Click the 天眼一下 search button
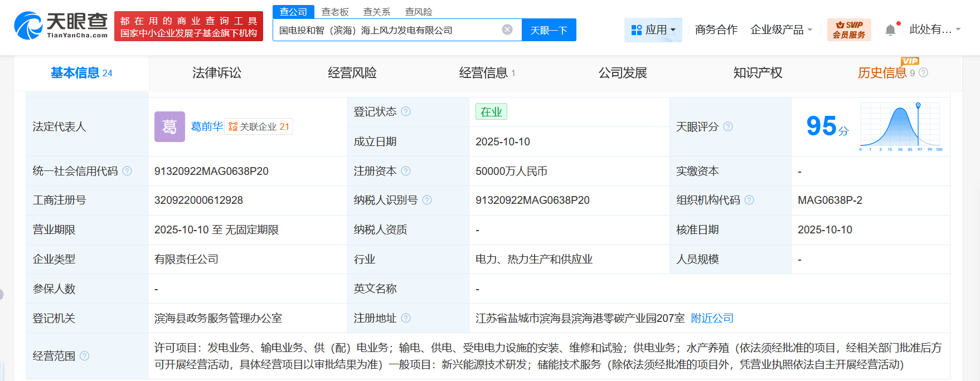 (549, 30)
